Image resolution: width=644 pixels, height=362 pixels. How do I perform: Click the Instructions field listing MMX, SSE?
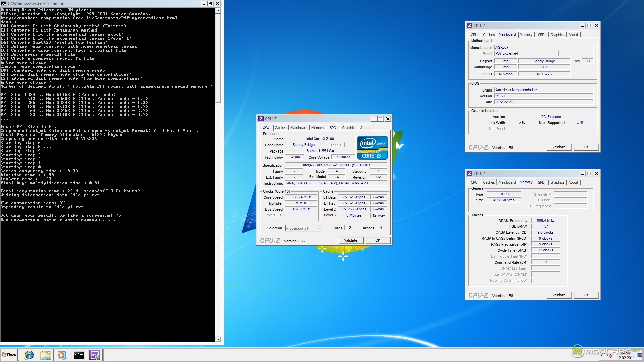(x=336, y=183)
